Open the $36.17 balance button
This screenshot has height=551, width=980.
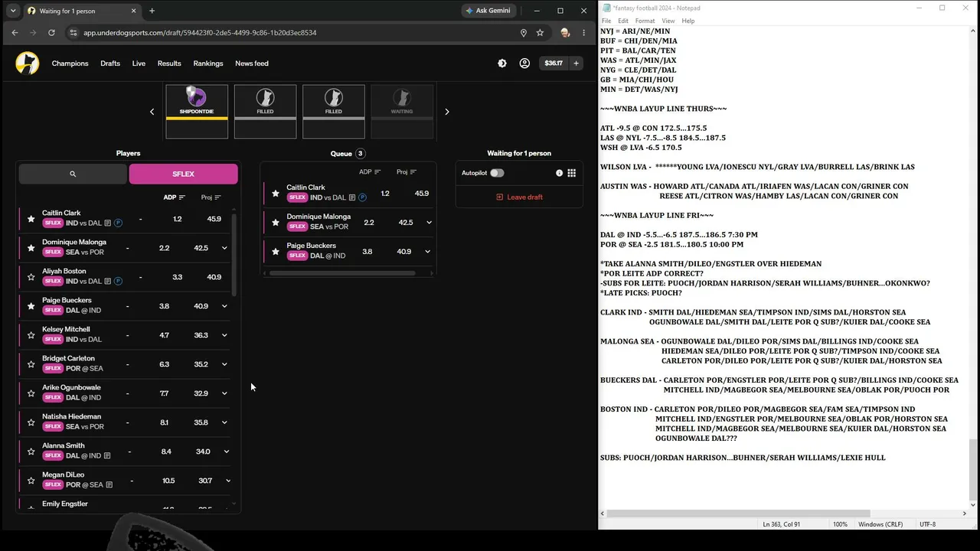tap(554, 64)
